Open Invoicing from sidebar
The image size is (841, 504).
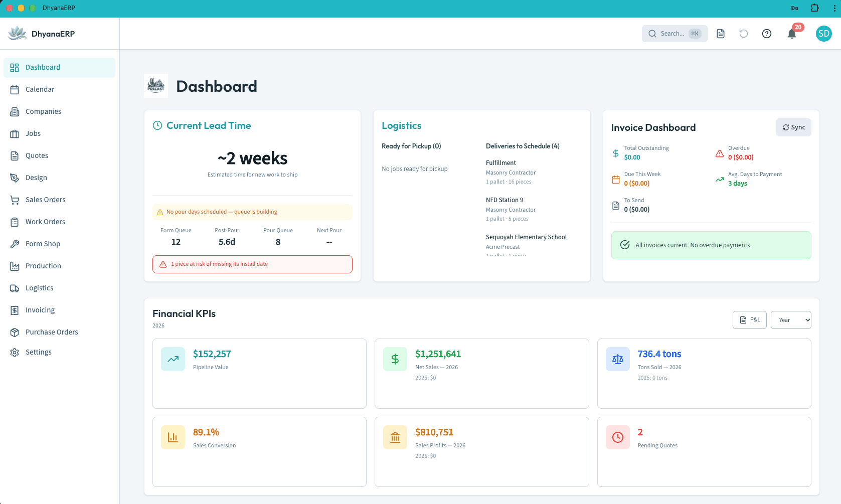coord(59,310)
